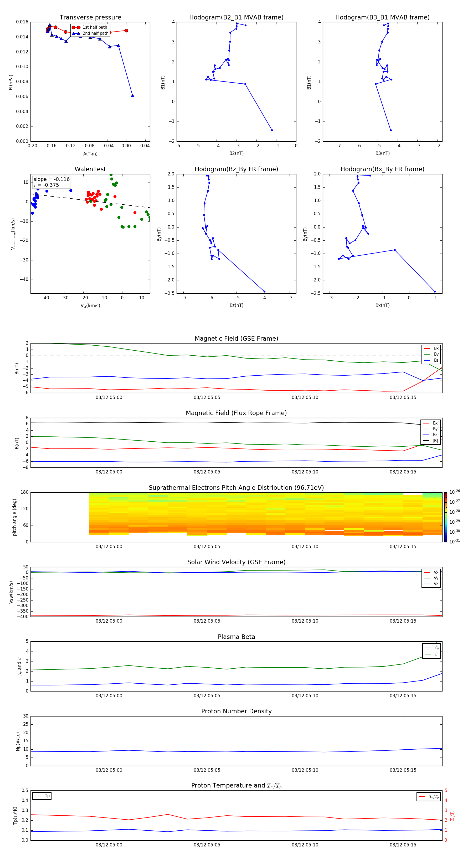The height and width of the screenshot is (868, 473).
Task: Click the 'Magnetic Field (Flux Rope Frame)' title
Action: tap(236, 413)
